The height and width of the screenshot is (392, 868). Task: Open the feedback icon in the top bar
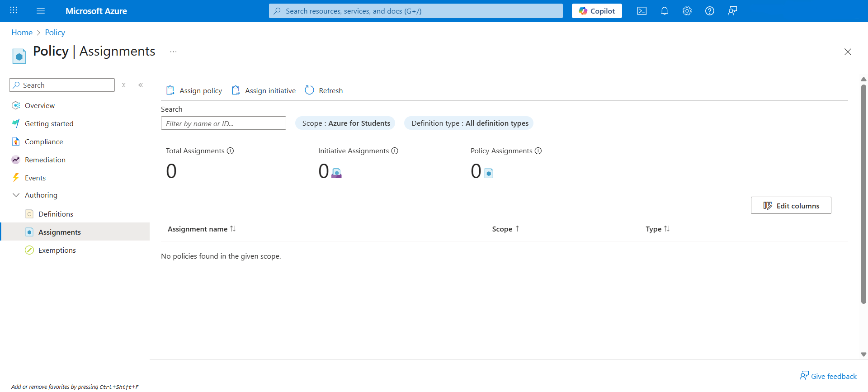(732, 11)
